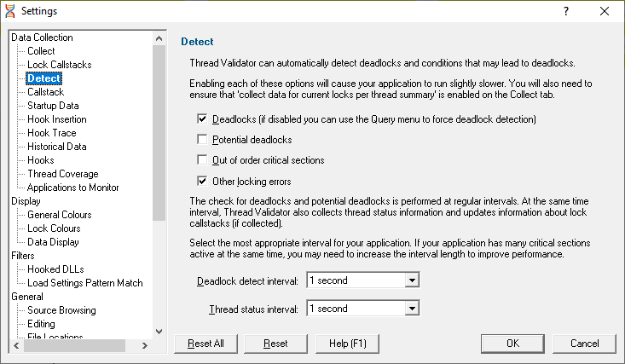Image resolution: width=625 pixels, height=364 pixels.
Task: Open the Thread status interval dropdown
Action: point(412,309)
